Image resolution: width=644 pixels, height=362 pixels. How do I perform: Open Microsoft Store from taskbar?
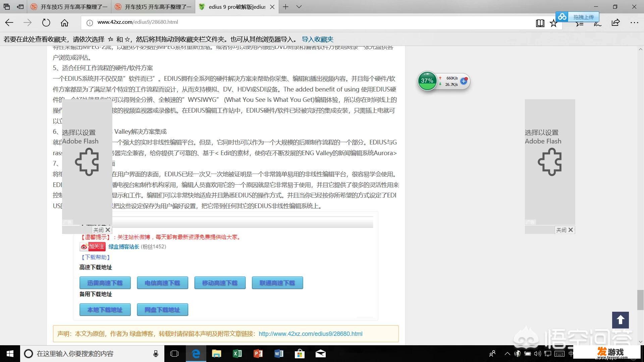pyautogui.click(x=300, y=354)
